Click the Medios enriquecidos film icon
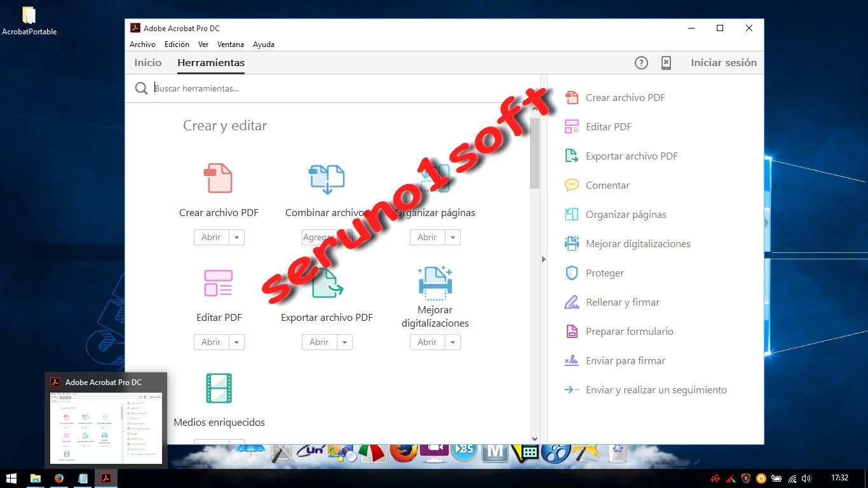Viewport: 868px width, 488px height. [219, 388]
